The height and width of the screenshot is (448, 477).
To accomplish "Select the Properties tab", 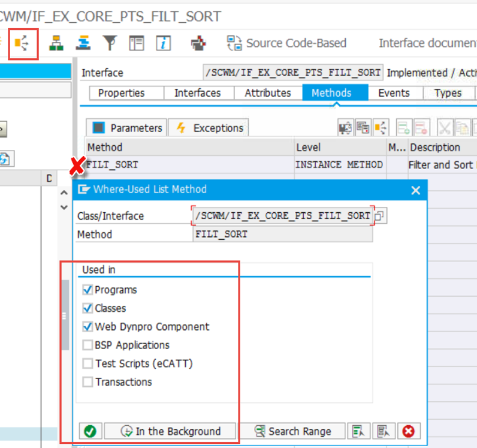I will (121, 93).
